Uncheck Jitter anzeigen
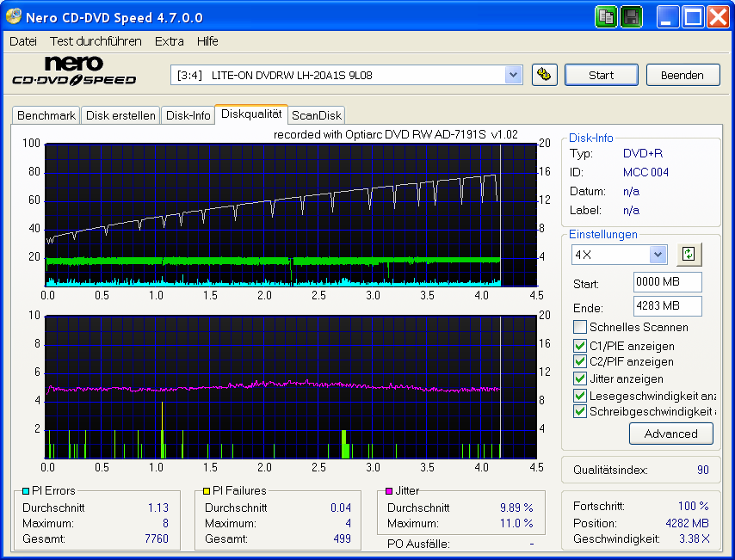The width and height of the screenshot is (735, 560). (579, 378)
